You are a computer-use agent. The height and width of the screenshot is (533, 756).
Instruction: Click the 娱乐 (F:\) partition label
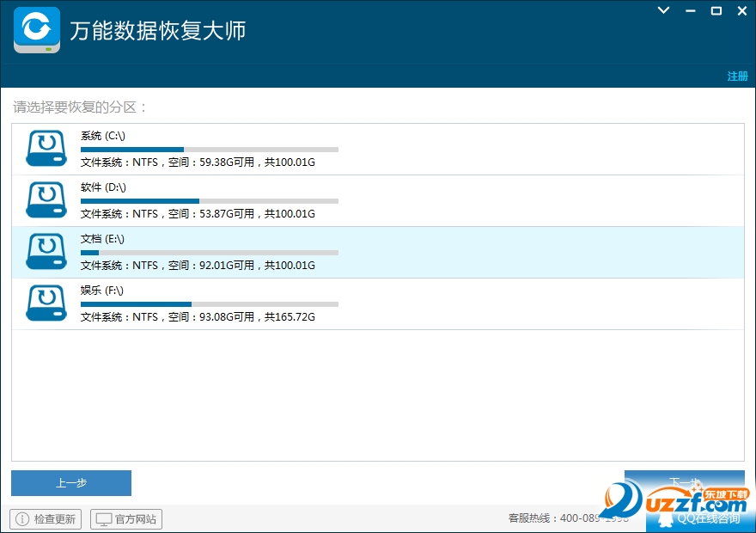point(101,291)
